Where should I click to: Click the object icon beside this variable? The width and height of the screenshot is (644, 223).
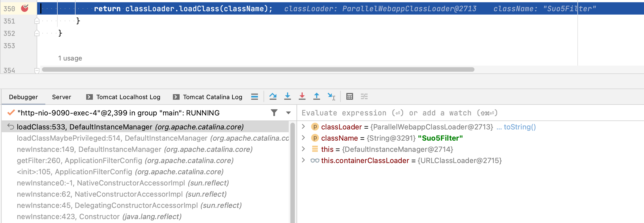point(315,149)
